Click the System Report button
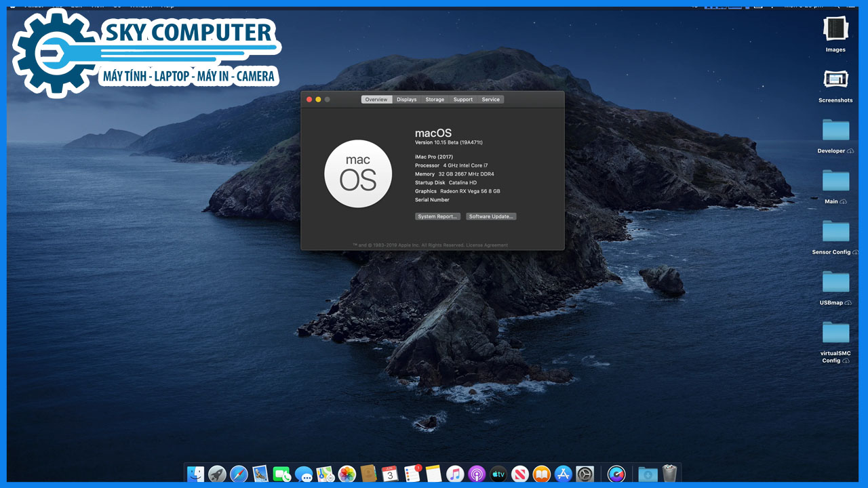 (x=437, y=217)
